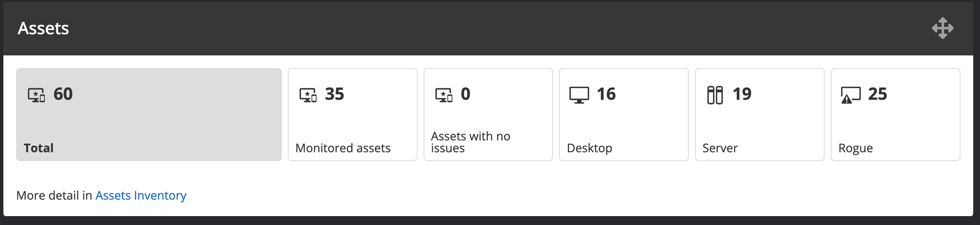Click the move widget arrows icon

[x=942, y=28]
